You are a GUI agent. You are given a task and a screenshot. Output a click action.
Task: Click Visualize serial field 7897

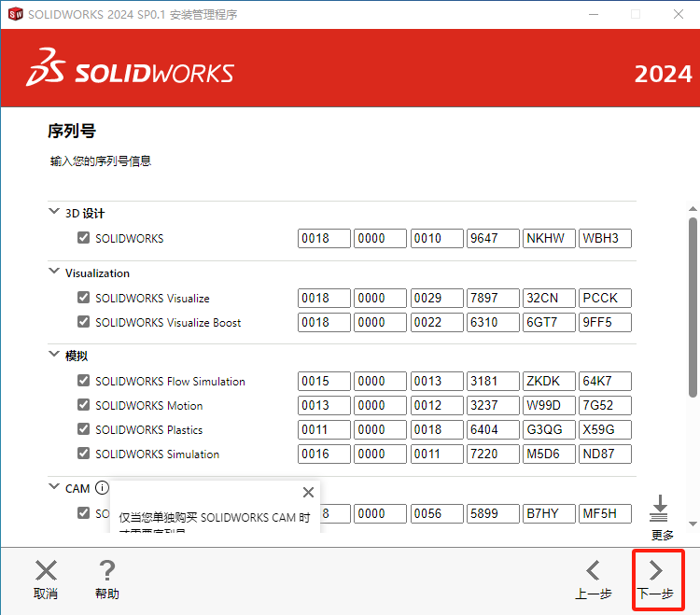coord(493,298)
